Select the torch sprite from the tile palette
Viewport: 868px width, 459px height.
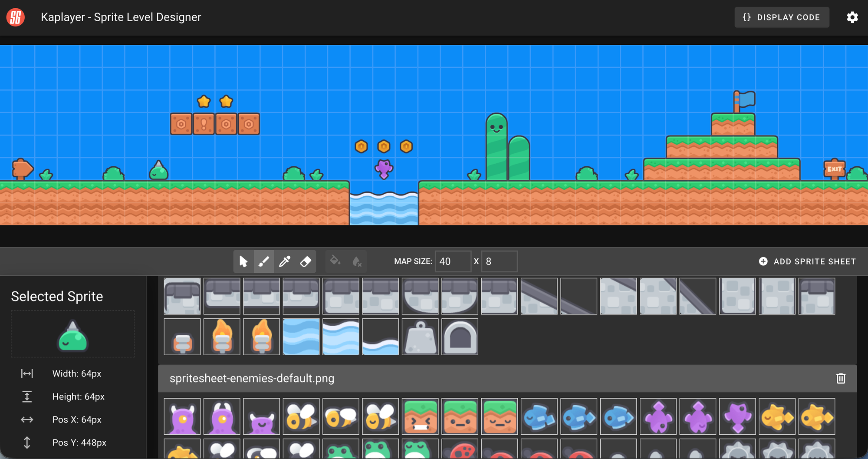pyautogui.click(x=222, y=337)
